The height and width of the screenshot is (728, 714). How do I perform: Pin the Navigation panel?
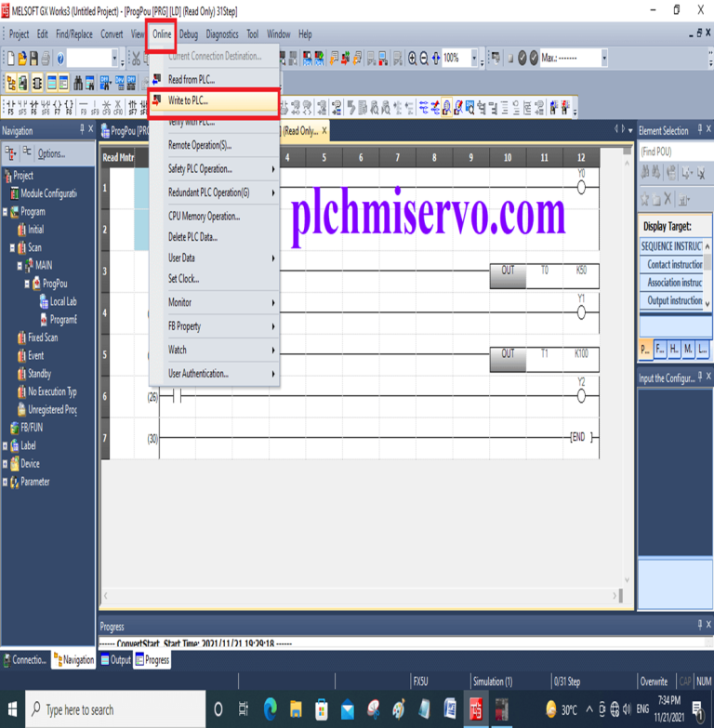(x=82, y=129)
